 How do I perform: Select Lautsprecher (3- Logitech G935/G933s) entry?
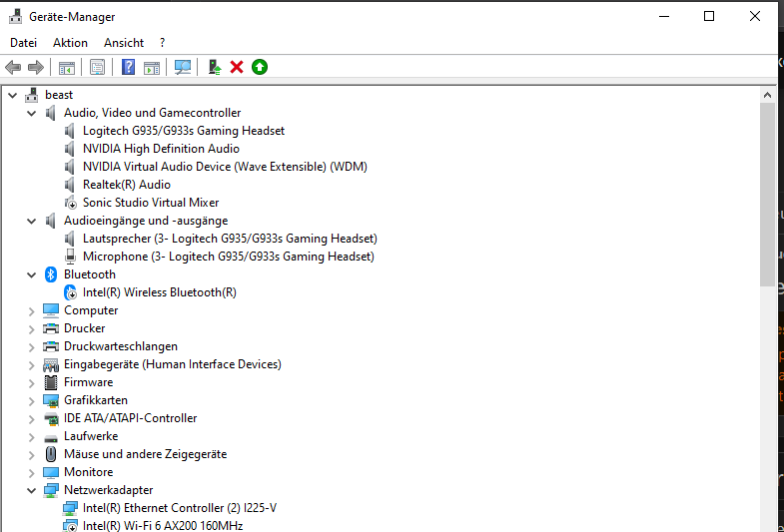[230, 239]
